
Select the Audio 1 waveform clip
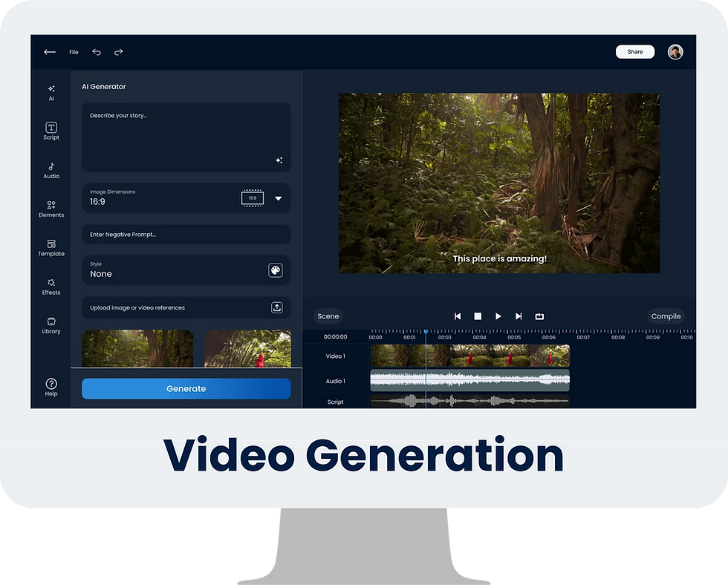pyautogui.click(x=469, y=380)
